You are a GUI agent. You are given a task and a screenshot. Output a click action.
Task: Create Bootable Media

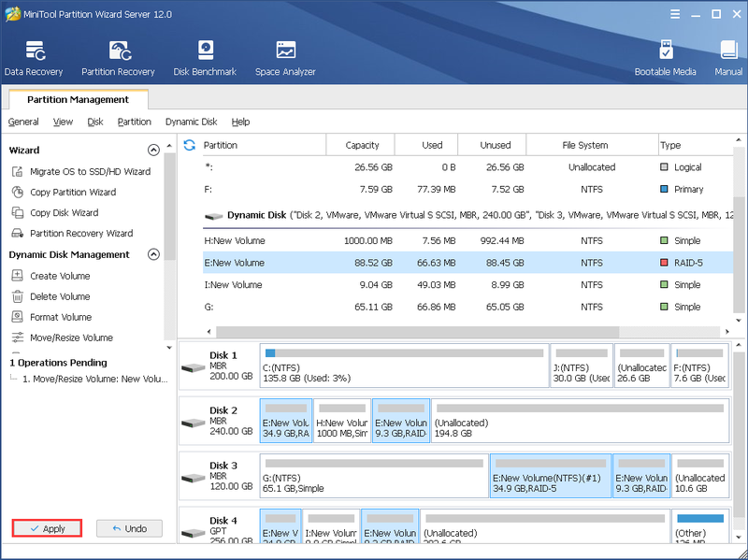coord(665,58)
